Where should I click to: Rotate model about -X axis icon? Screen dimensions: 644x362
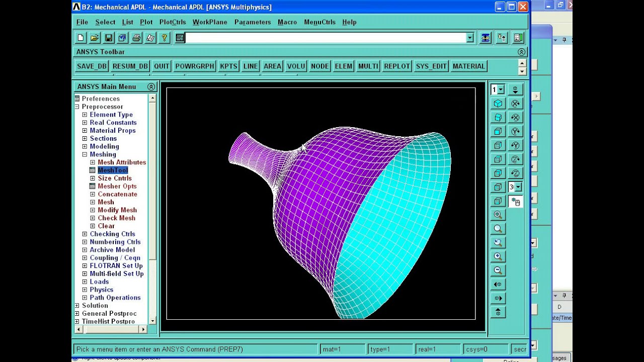pyautogui.click(x=515, y=117)
